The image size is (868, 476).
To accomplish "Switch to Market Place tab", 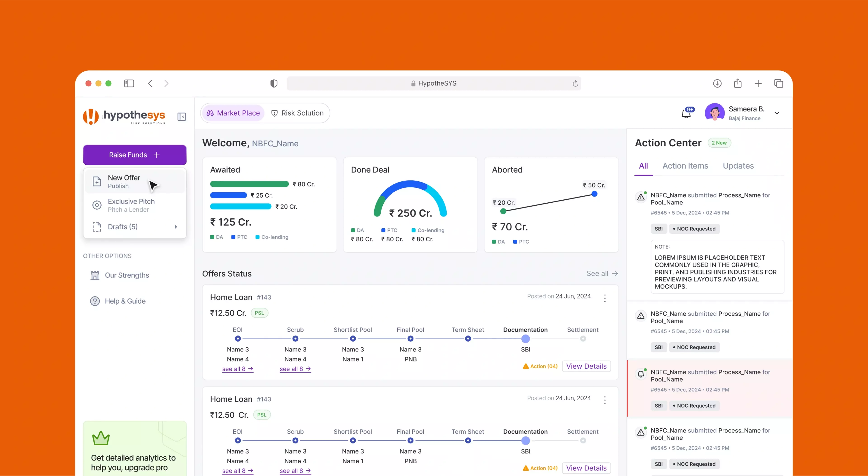I will coord(233,113).
